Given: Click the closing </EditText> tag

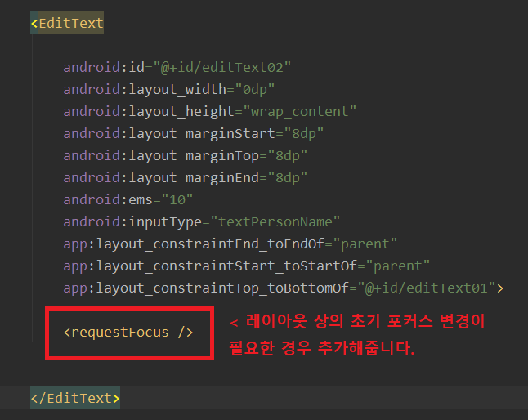Looking at the screenshot, I should pyautogui.click(x=75, y=398).
